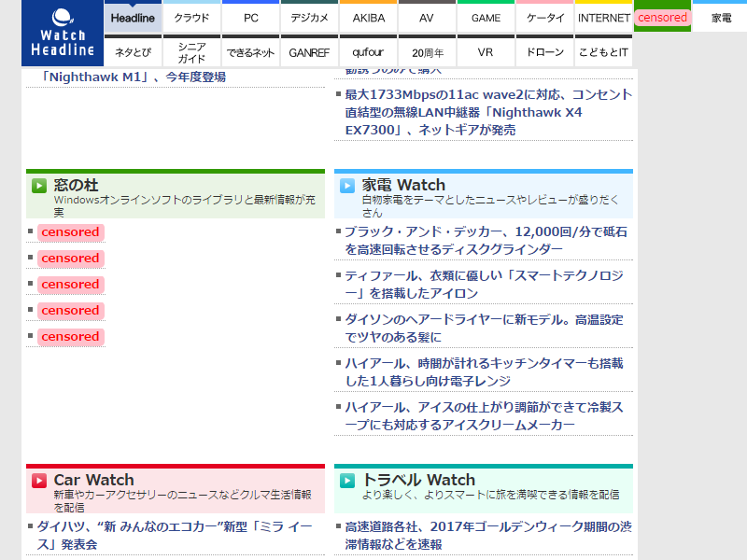
Task: Open the GAME section tab
Action: point(486,17)
